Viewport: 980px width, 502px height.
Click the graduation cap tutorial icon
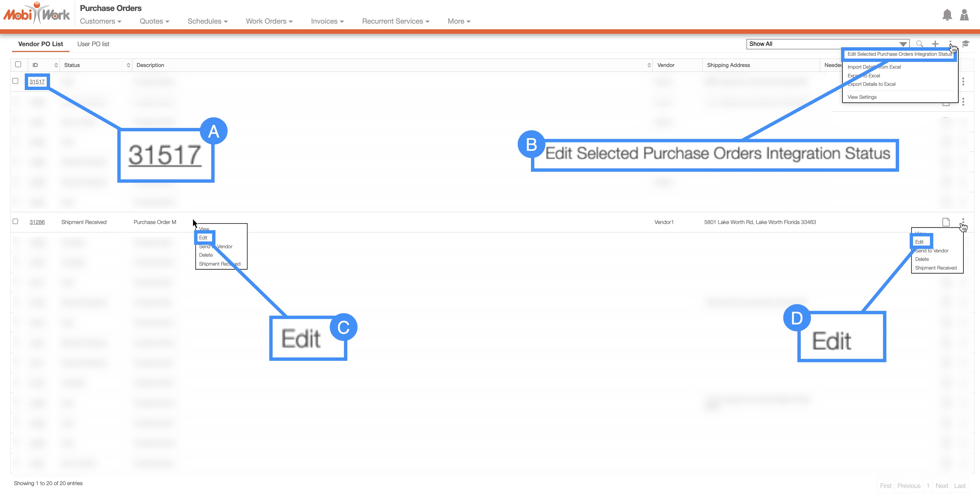[x=966, y=44]
